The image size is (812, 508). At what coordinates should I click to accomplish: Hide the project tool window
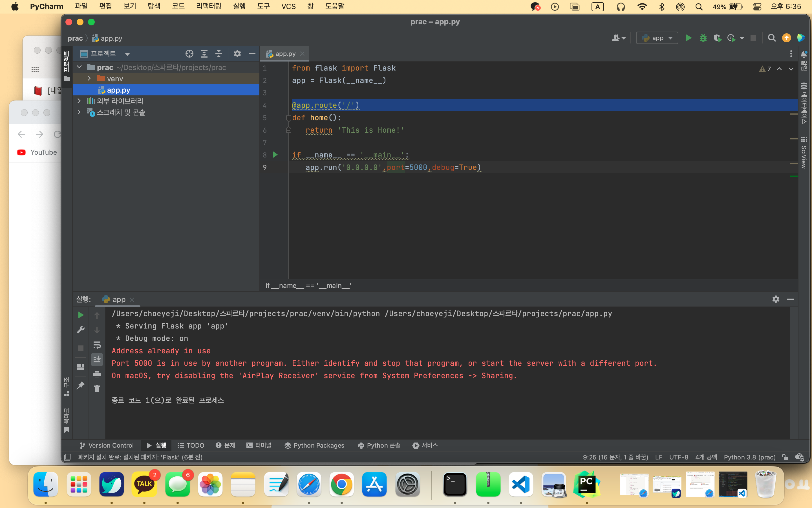point(252,54)
